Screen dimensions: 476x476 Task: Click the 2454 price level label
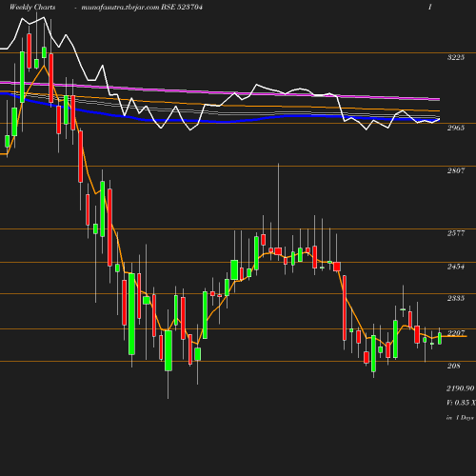(456, 267)
